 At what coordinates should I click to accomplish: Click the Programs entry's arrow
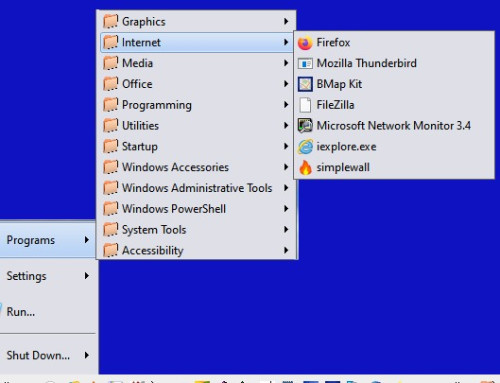tap(87, 240)
